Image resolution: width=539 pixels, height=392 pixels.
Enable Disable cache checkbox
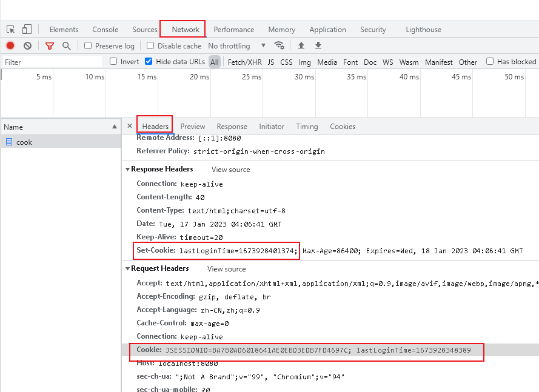tap(150, 45)
